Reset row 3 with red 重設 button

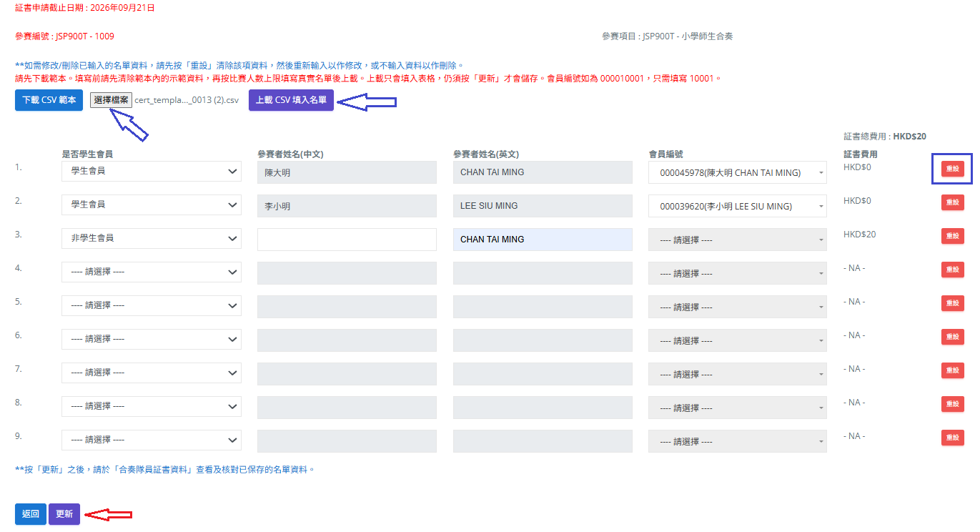coord(952,236)
